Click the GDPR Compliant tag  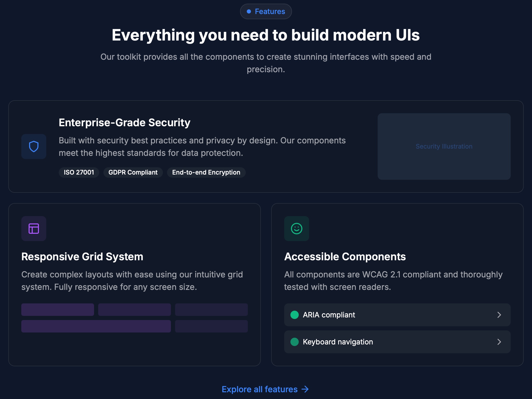[x=133, y=172]
